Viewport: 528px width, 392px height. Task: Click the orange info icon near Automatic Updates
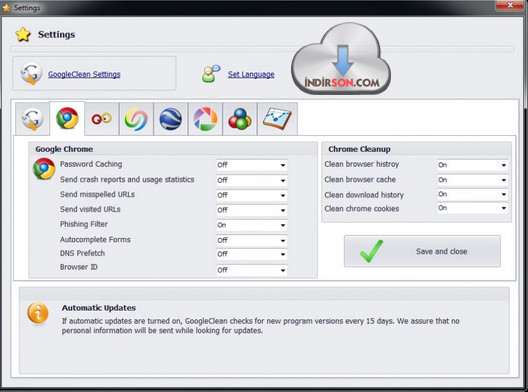pyautogui.click(x=38, y=314)
